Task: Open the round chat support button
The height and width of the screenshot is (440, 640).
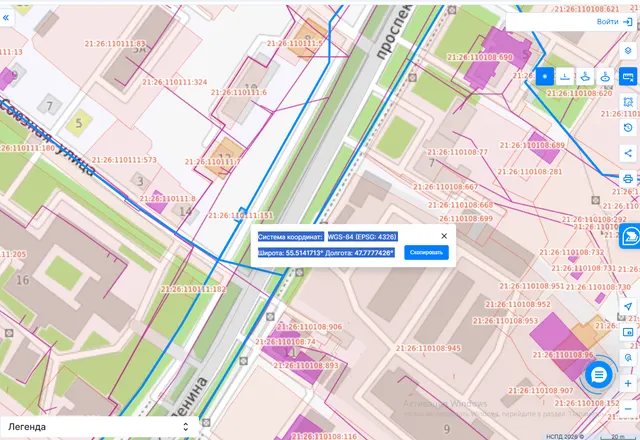Action: tap(599, 375)
